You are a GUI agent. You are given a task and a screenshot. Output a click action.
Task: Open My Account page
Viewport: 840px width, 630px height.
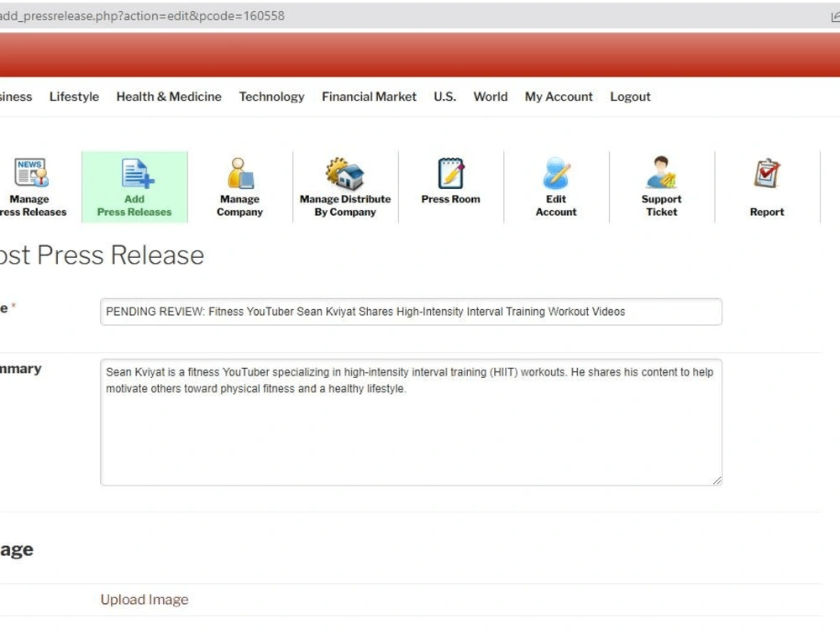[559, 97]
